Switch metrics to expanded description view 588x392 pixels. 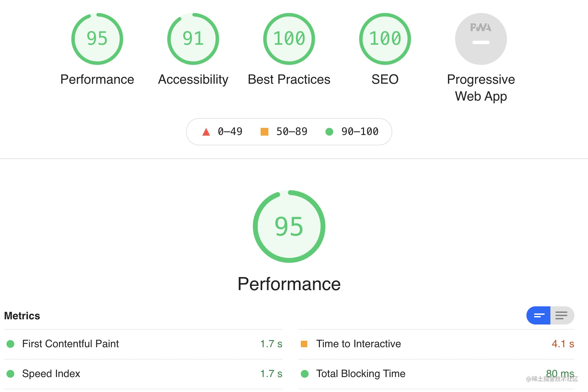click(562, 315)
